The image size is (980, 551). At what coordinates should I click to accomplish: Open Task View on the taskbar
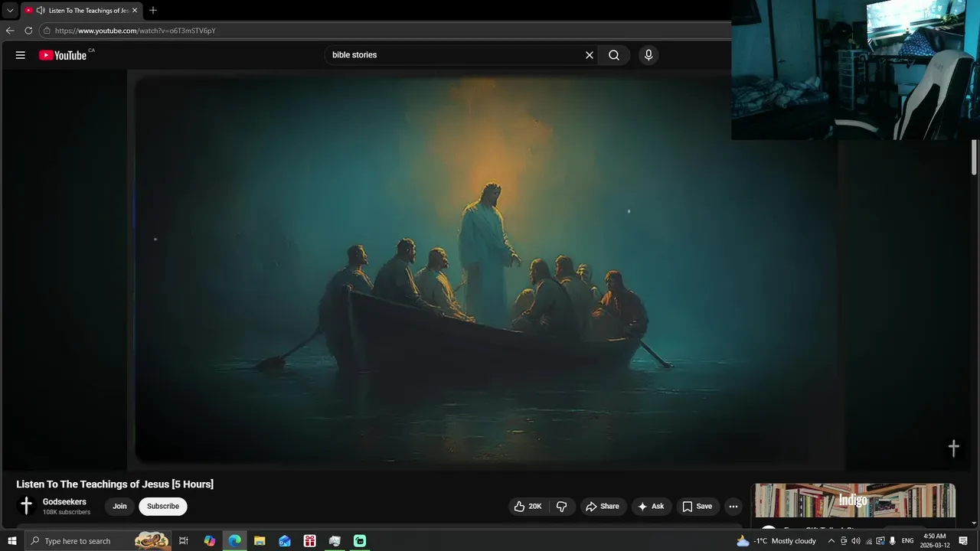(x=184, y=541)
